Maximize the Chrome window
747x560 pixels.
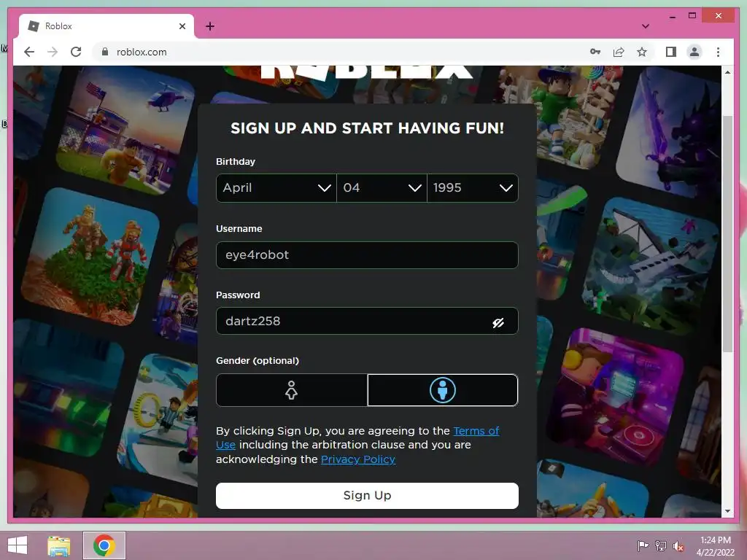point(692,16)
